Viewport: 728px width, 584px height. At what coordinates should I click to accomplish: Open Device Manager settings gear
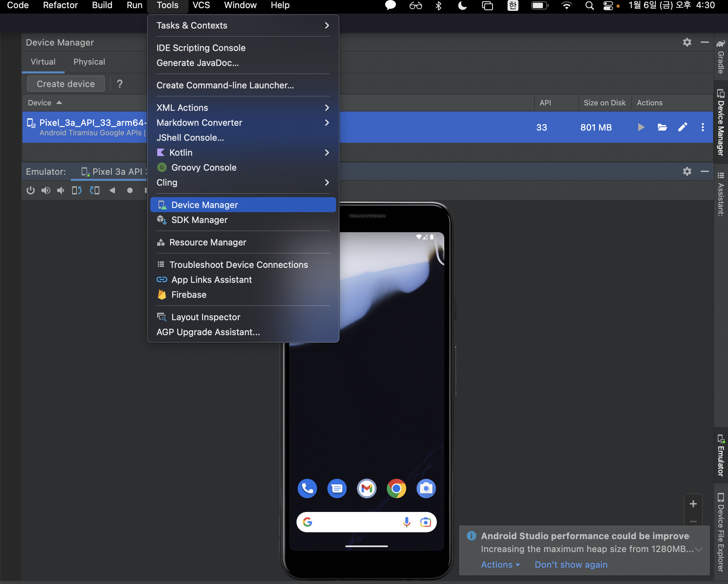click(x=687, y=42)
